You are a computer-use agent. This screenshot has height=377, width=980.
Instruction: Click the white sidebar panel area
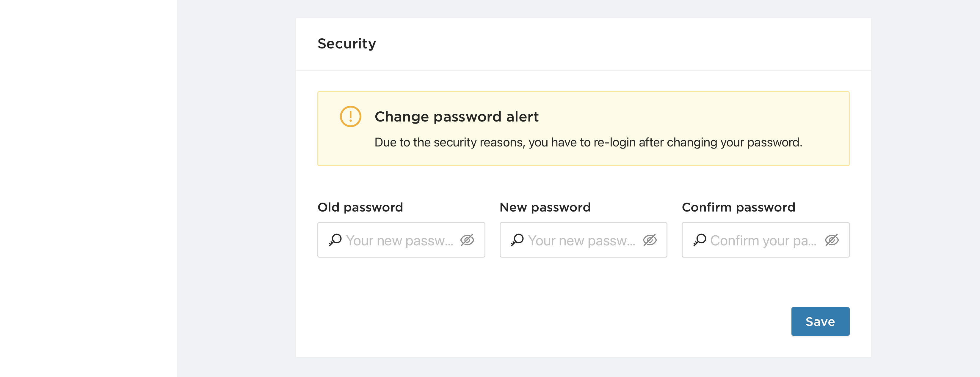[88, 188]
